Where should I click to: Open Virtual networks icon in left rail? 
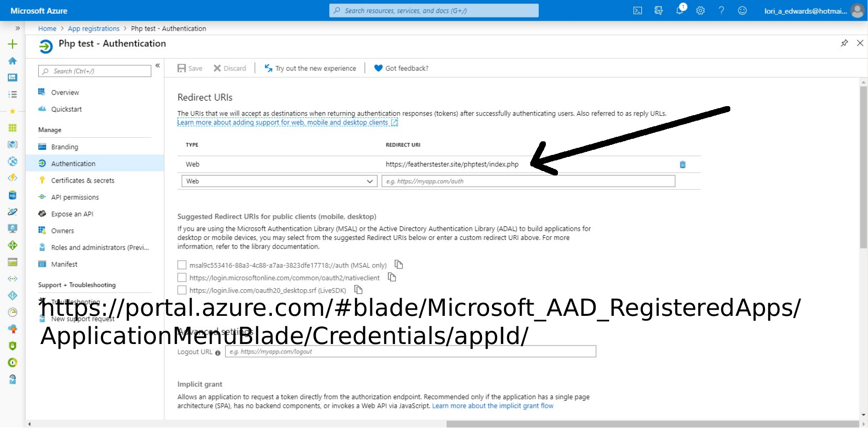13,279
